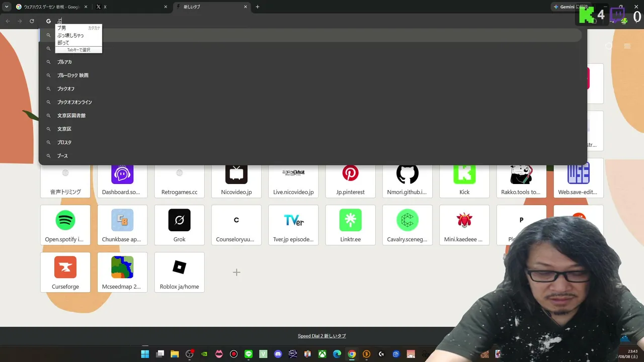Screen dimensions: 644x362
Task: Select the 新しいタブ tab
Action: tap(211, 7)
